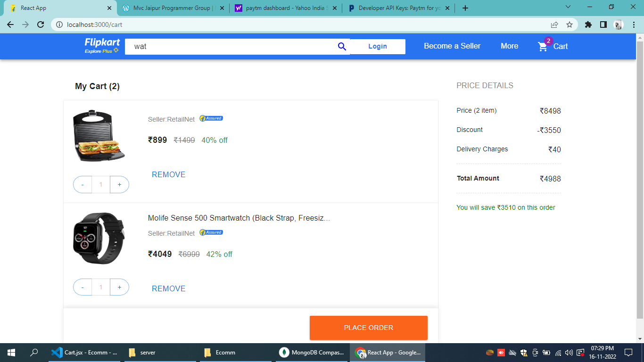Open MongoDB Compass from taskbar
Viewport: 644px width, 362px height.
(311, 352)
